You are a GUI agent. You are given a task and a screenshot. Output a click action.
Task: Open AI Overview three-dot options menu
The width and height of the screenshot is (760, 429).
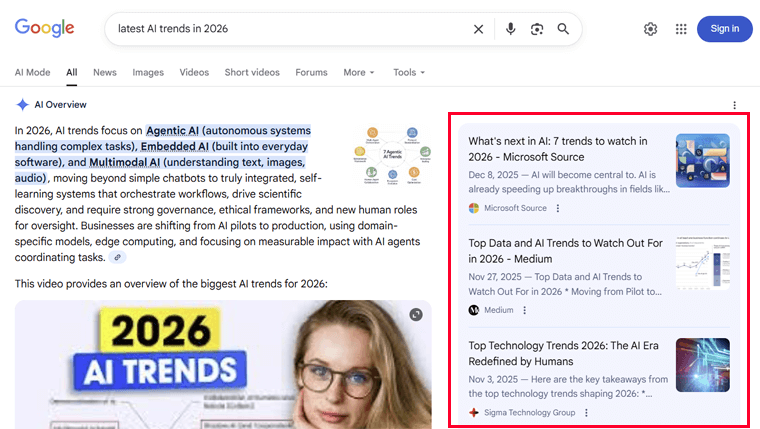(734, 105)
